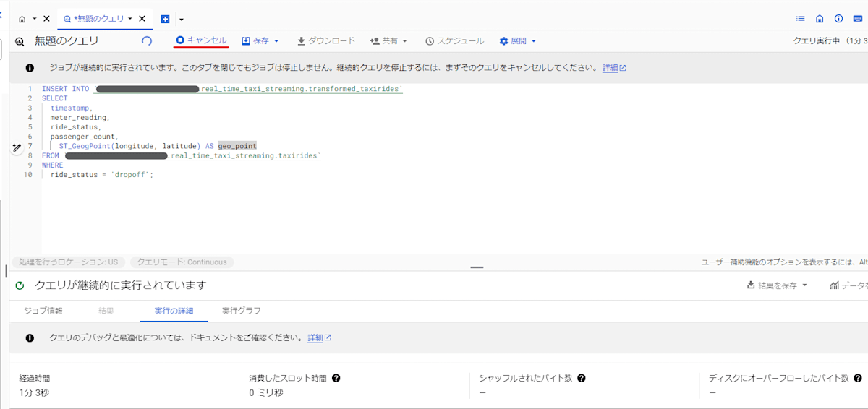Open the info circle icon at top right
Image resolution: width=868 pixels, height=409 pixels.
pos(838,19)
